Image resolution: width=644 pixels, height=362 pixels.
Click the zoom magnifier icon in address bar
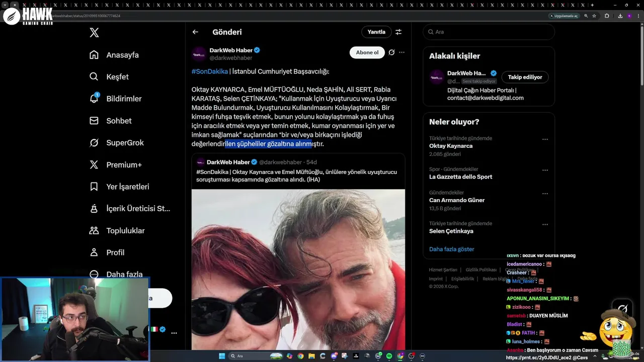coord(586,16)
